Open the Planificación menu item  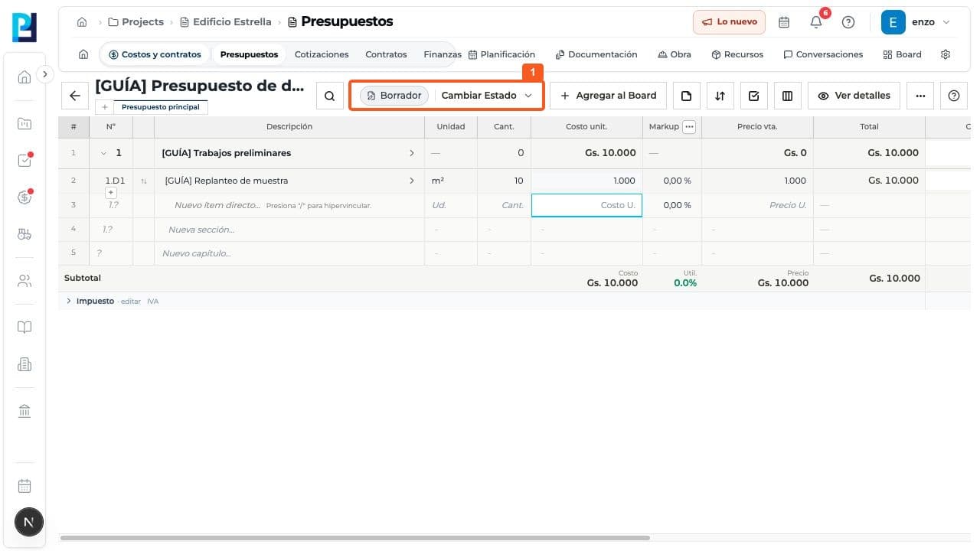(x=501, y=54)
